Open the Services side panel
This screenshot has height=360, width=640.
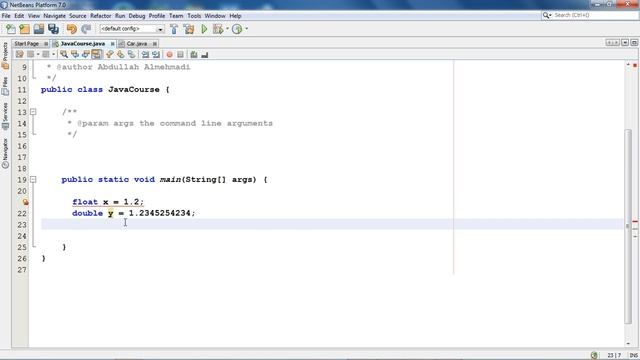tap(5, 116)
